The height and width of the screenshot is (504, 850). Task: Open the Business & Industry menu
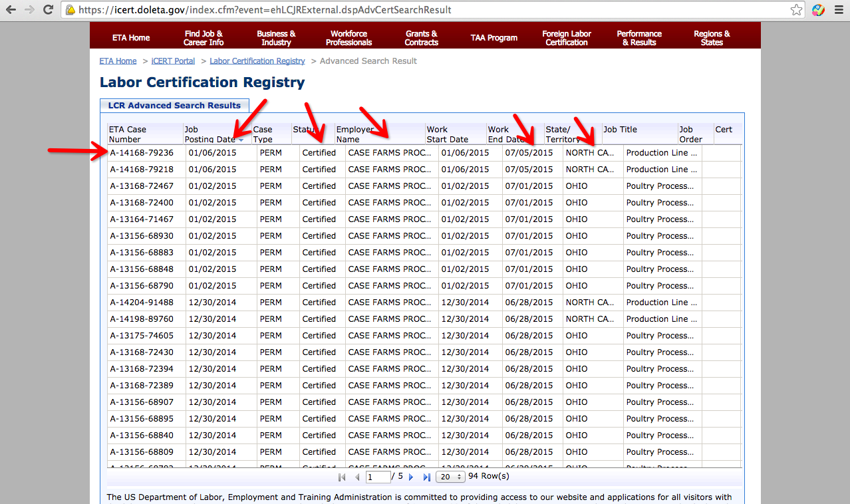coord(276,38)
